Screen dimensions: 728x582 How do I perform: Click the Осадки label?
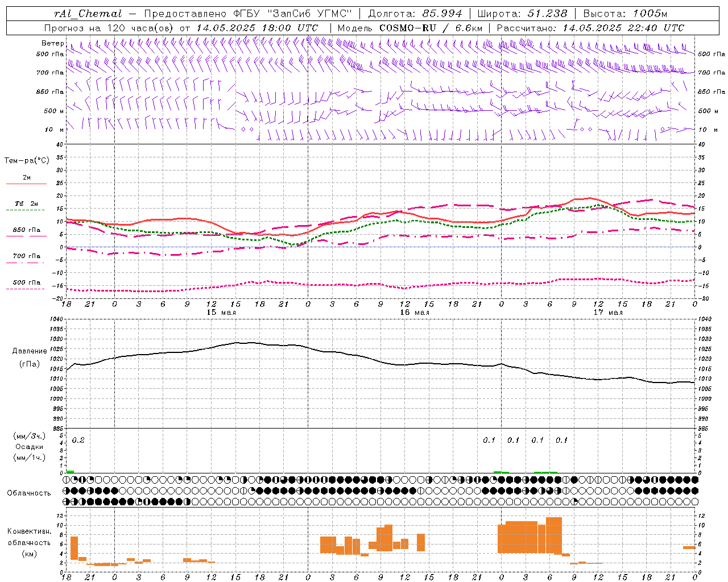pyautogui.click(x=30, y=447)
